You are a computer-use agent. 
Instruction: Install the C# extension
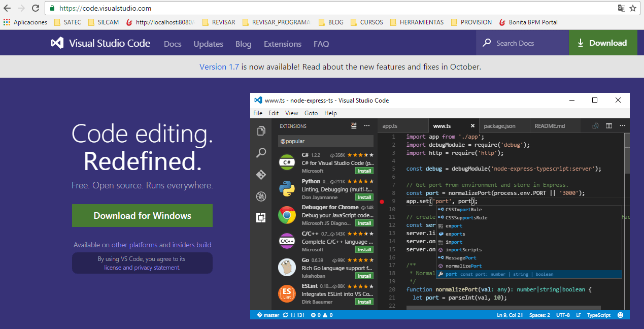coord(364,171)
